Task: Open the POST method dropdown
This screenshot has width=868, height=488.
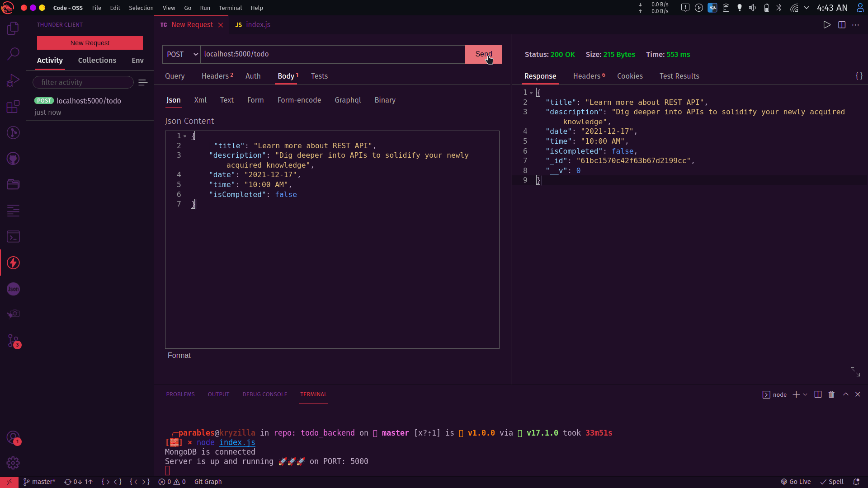Action: tap(181, 54)
